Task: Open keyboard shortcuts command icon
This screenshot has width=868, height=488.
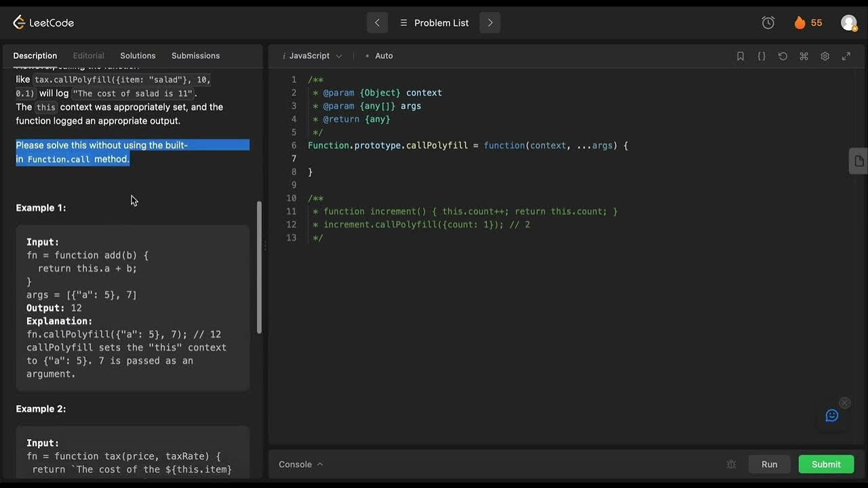Action: pos(804,56)
